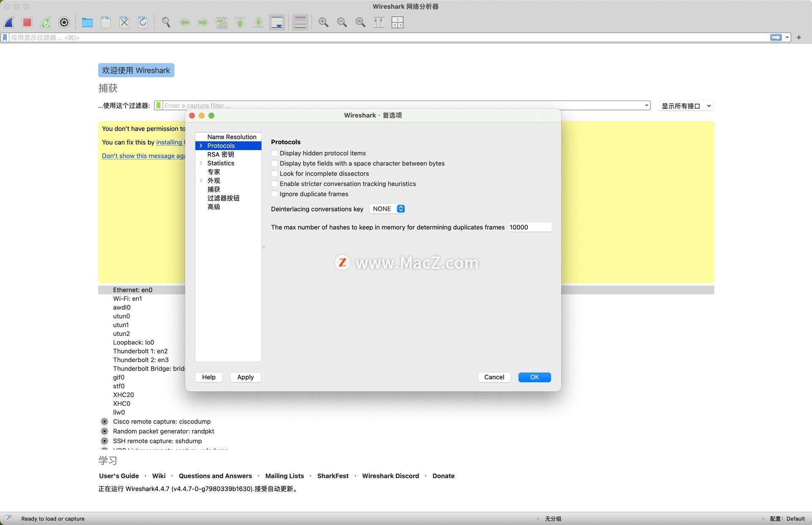Open the 显示所有接口 dropdown
The height and width of the screenshot is (525, 812).
click(686, 106)
